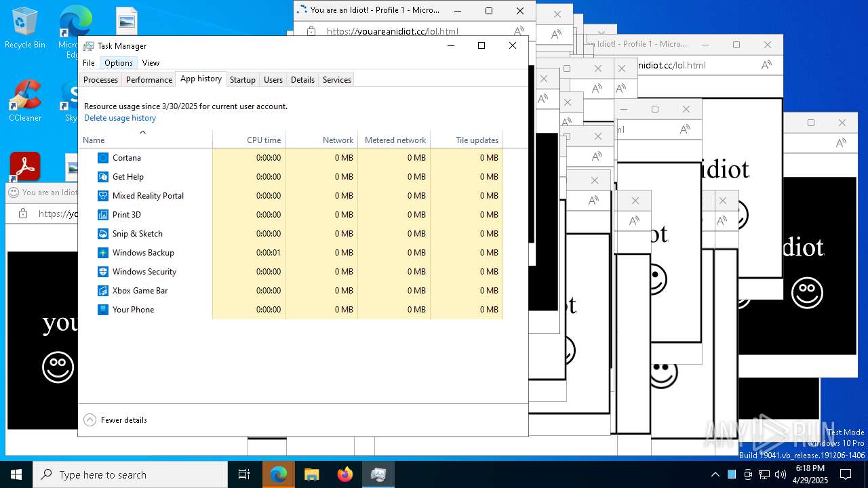This screenshot has height=488, width=868.
Task: Close the Task Manager window
Action: click(513, 45)
